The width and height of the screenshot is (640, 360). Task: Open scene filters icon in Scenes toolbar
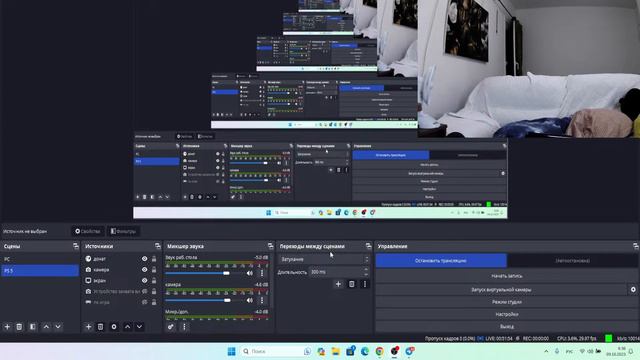click(33, 327)
